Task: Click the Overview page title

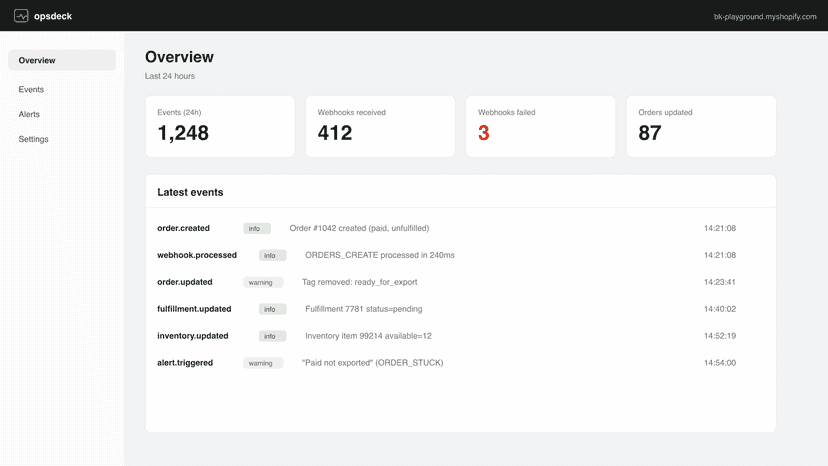Action: click(x=179, y=57)
